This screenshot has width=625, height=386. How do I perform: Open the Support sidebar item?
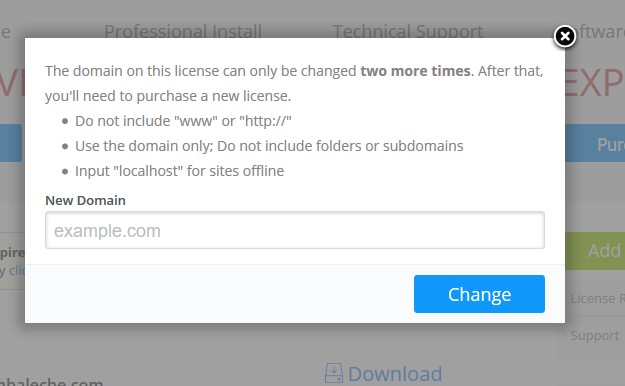595,335
